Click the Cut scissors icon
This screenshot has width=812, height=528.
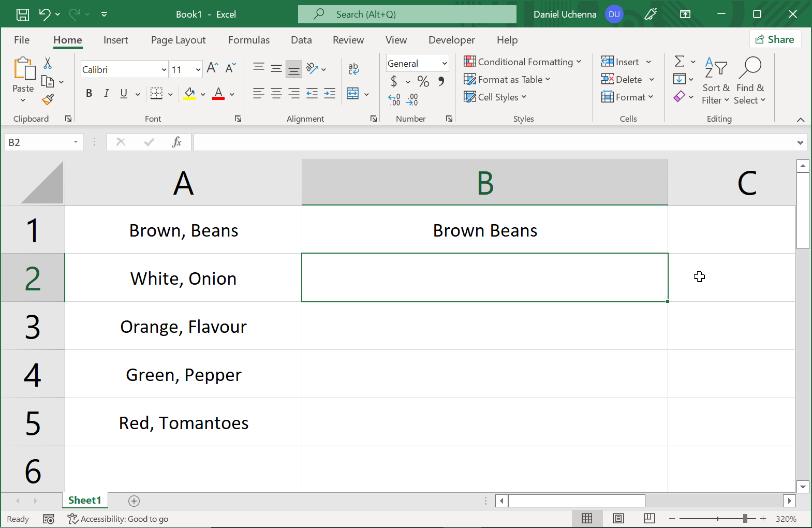[x=48, y=63]
